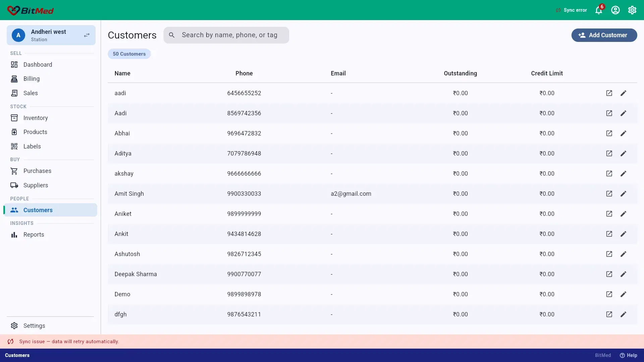Open Sales from the sidebar
Screen dimensions: 644x362
(50, 93)
